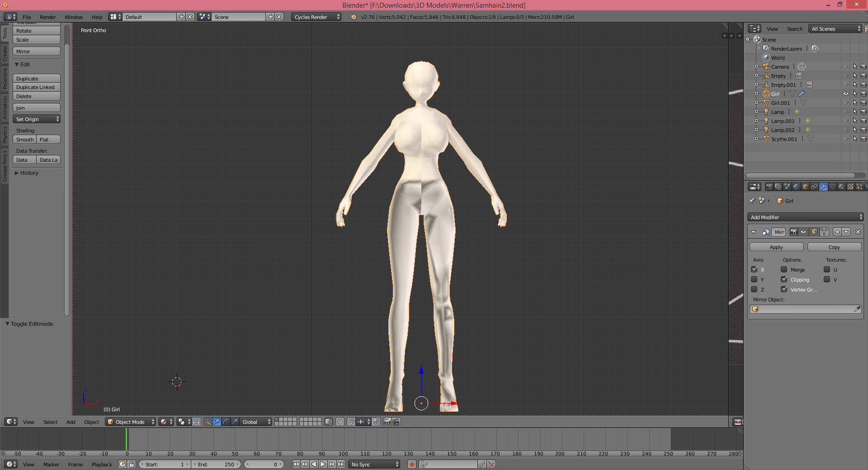Click the eyedropper next to Mirror Object

(857, 309)
